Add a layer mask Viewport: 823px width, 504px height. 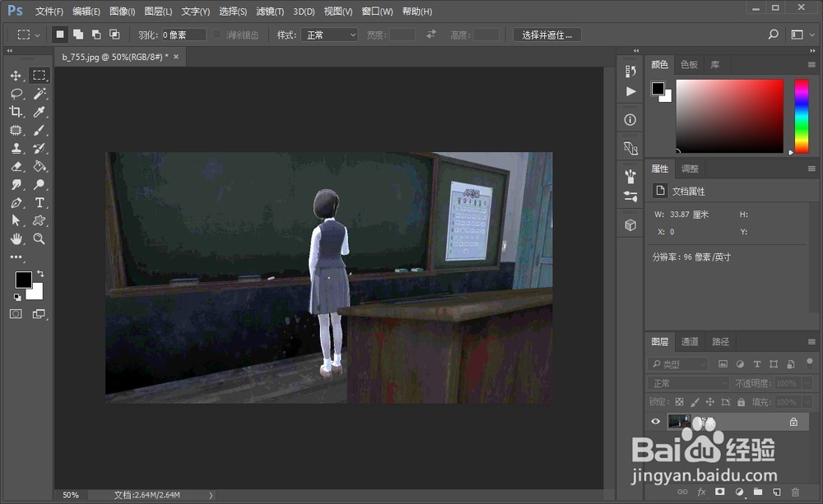pyautogui.click(x=720, y=492)
